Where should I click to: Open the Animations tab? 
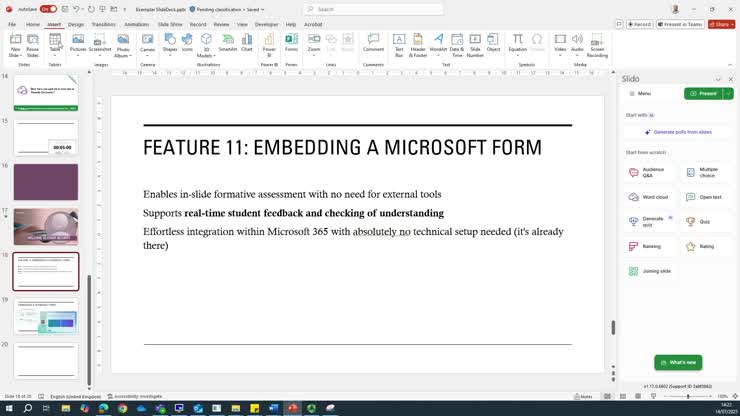point(136,24)
